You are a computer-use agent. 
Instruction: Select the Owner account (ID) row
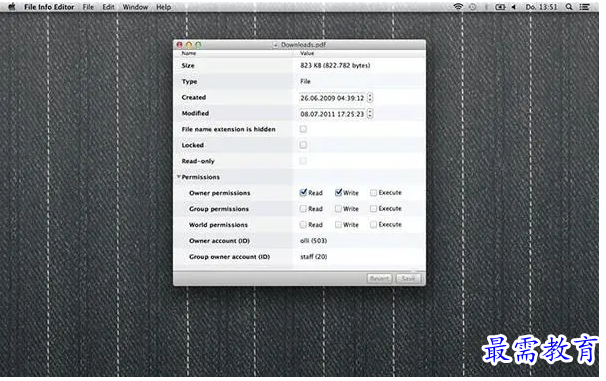[300, 241]
